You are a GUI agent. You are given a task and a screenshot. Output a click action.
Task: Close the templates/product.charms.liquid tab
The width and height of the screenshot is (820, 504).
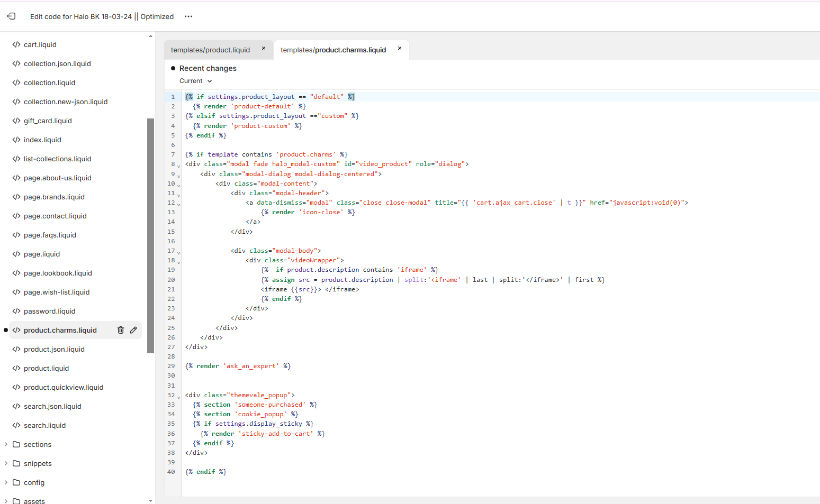(x=400, y=49)
